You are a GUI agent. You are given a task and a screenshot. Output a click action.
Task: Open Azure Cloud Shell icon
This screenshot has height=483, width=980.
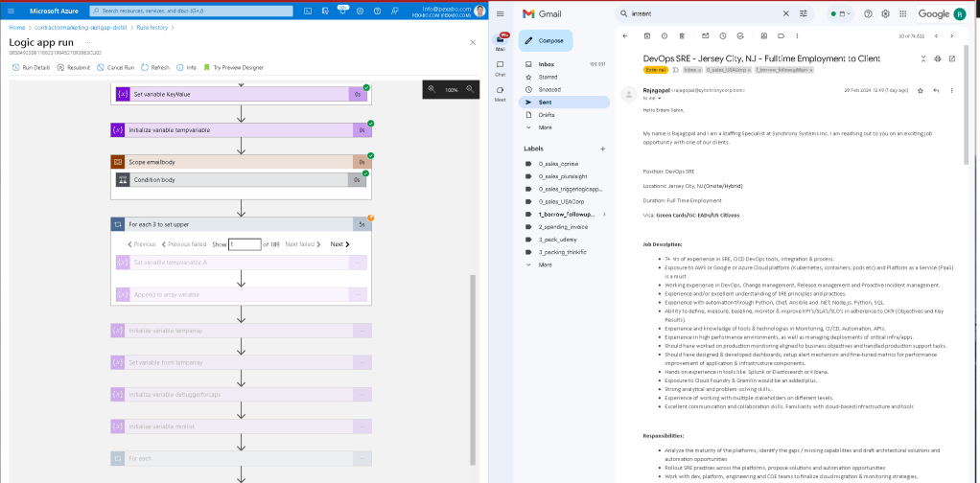(308, 11)
